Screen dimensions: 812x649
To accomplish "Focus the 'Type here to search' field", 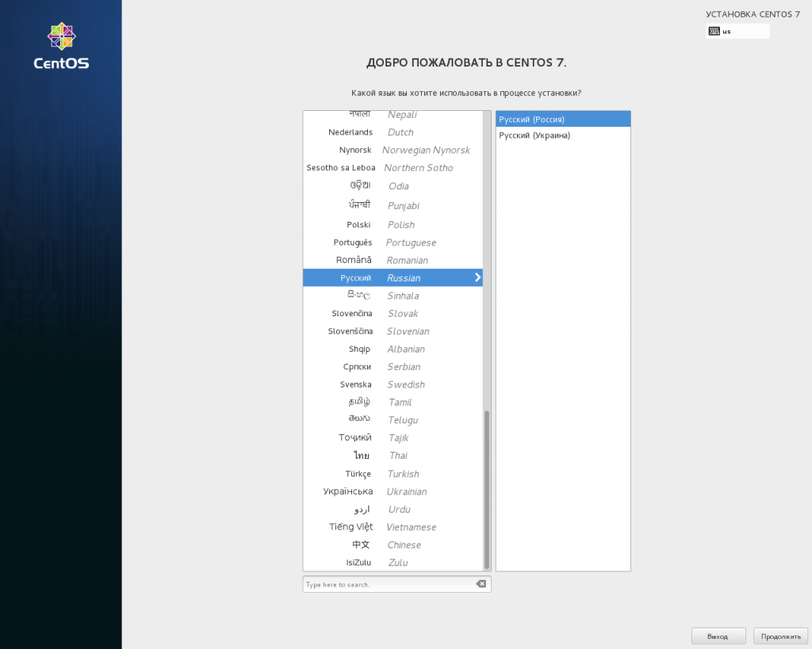I will point(389,584).
